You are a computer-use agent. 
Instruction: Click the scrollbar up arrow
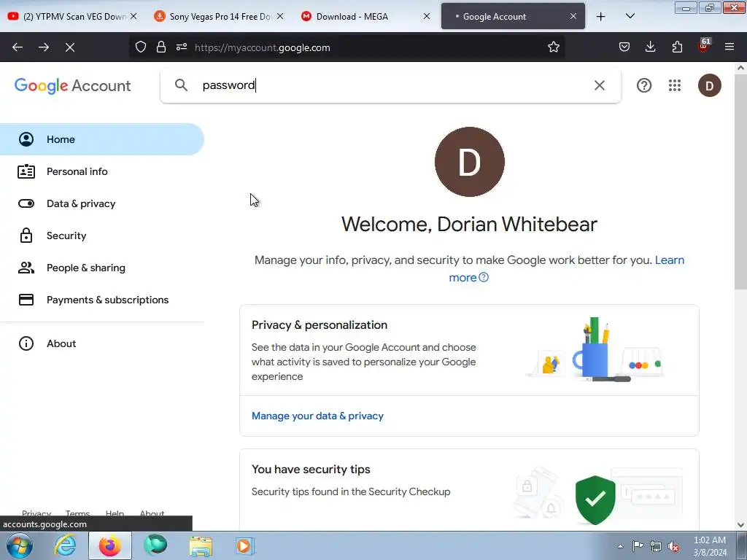click(x=740, y=68)
